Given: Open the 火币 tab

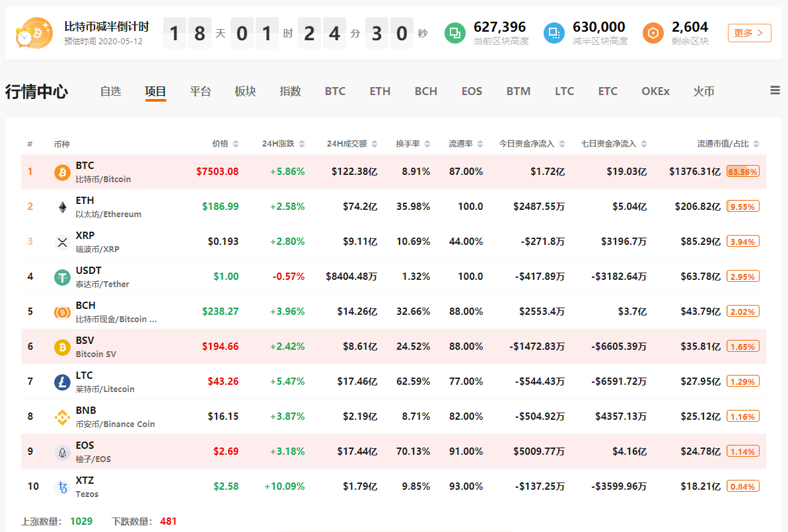Looking at the screenshot, I should 703,91.
